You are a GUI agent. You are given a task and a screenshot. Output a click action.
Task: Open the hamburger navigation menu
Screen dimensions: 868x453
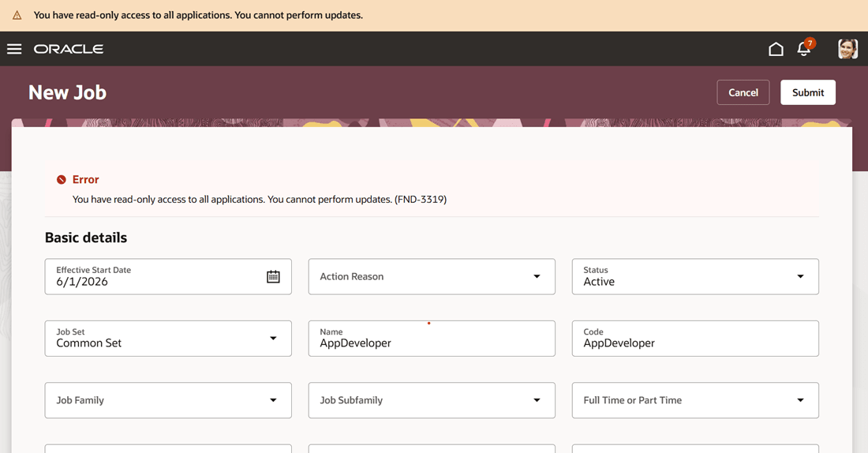pos(14,49)
